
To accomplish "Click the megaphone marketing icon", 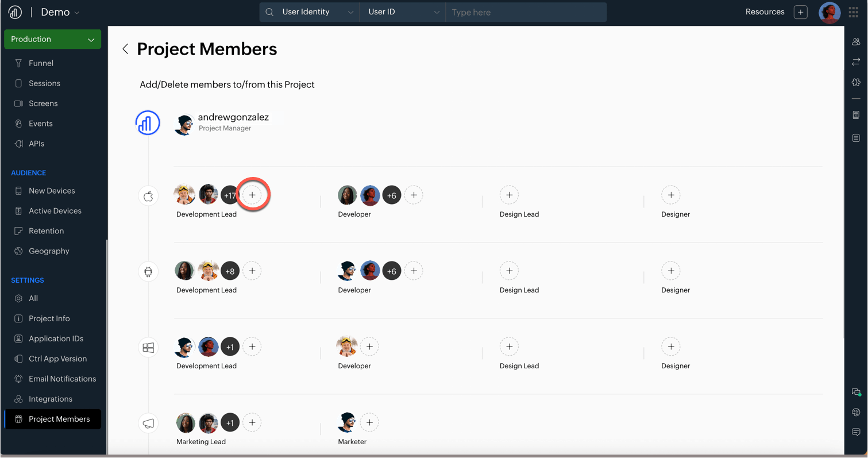I will (148, 424).
